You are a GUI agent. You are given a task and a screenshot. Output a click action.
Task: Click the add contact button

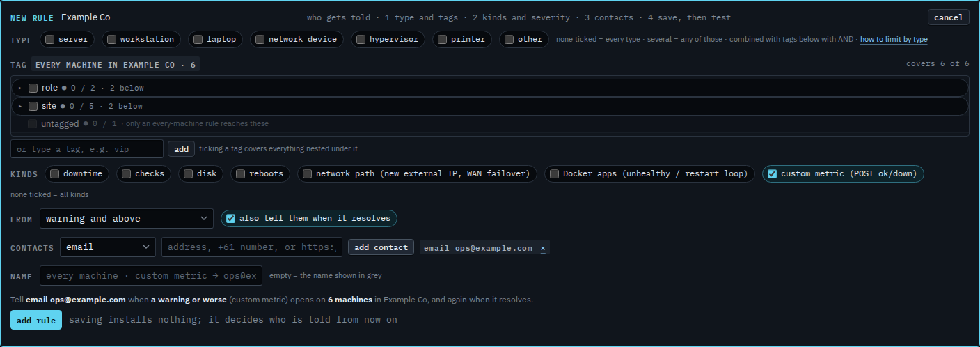381,247
